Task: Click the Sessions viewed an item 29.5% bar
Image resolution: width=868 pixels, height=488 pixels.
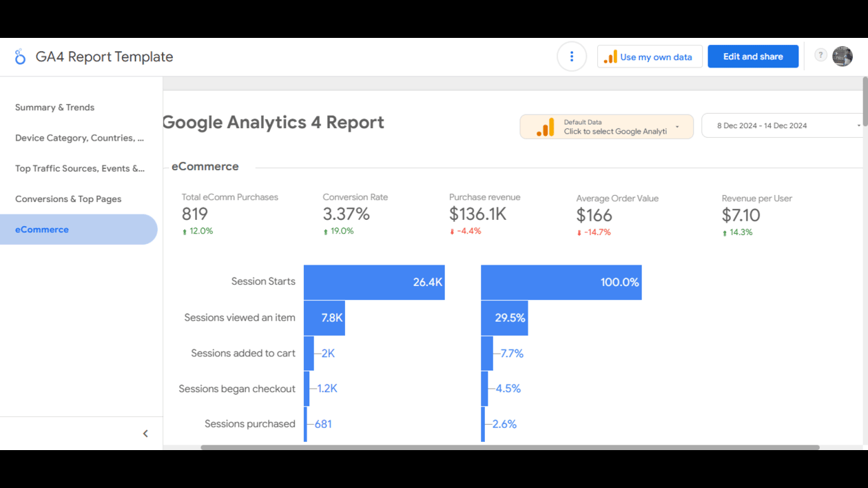Action: coord(504,318)
